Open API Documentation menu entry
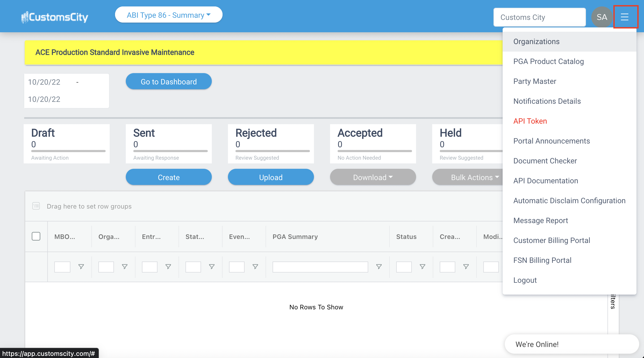 [569, 181]
